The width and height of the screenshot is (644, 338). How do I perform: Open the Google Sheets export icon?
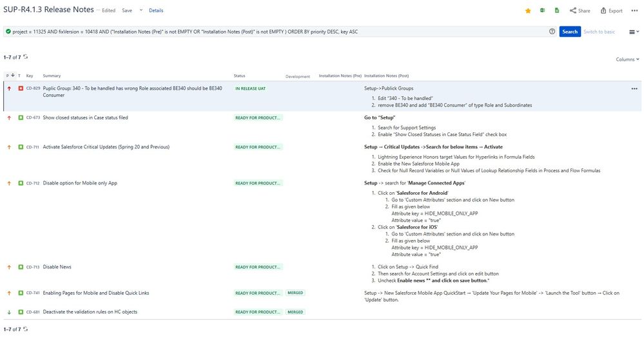pyautogui.click(x=557, y=10)
